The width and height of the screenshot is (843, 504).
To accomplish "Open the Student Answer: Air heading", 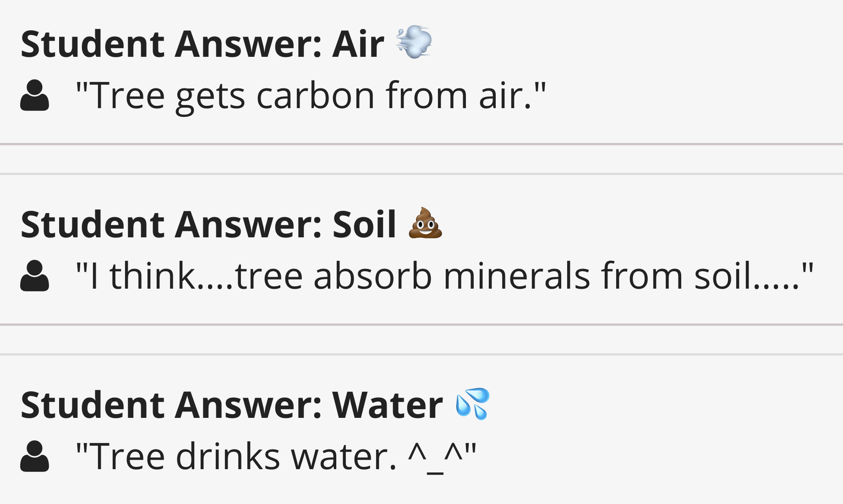I will click(226, 44).
